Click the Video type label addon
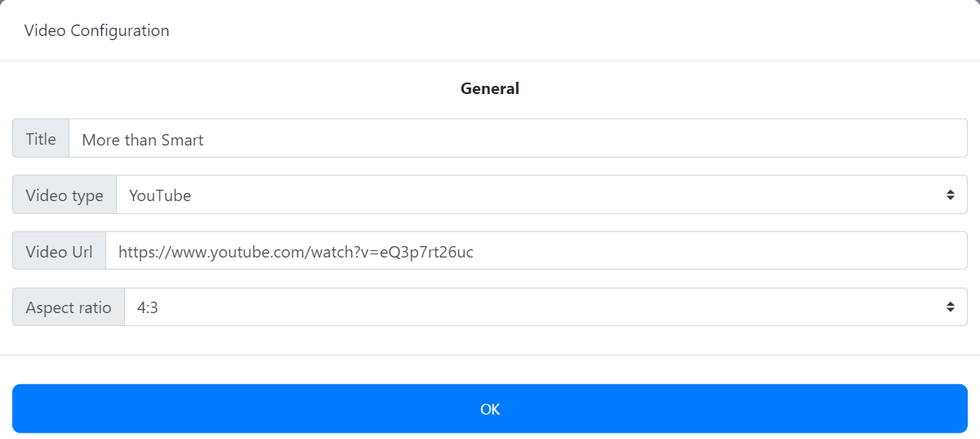The image size is (980, 439). [x=65, y=195]
